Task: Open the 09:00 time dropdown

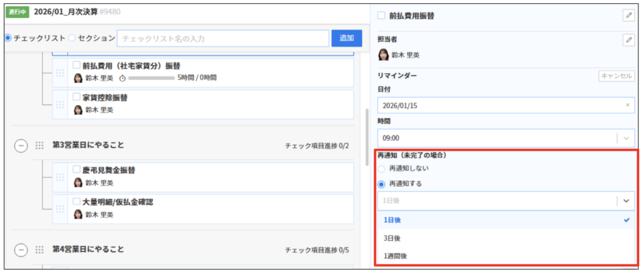Action: [506, 138]
